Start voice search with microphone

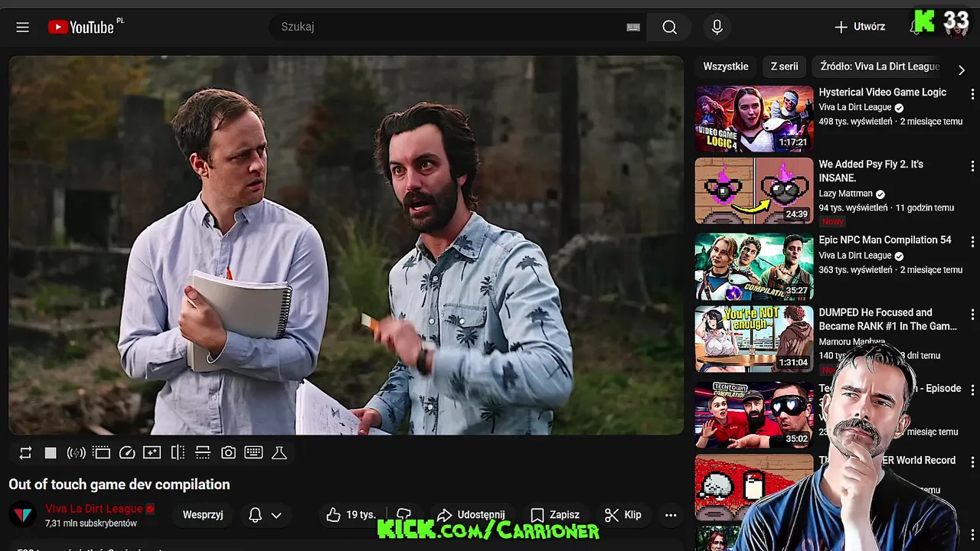point(717,27)
